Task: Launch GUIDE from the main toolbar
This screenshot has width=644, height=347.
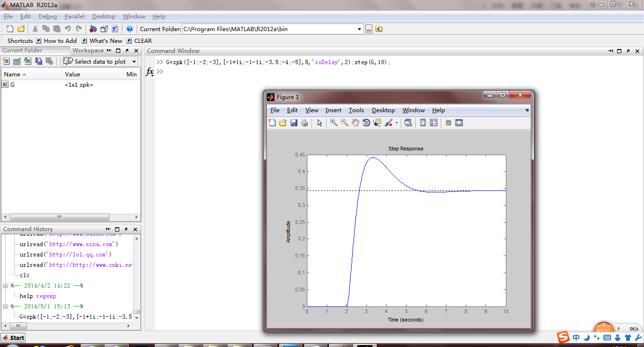Action: tap(104, 29)
